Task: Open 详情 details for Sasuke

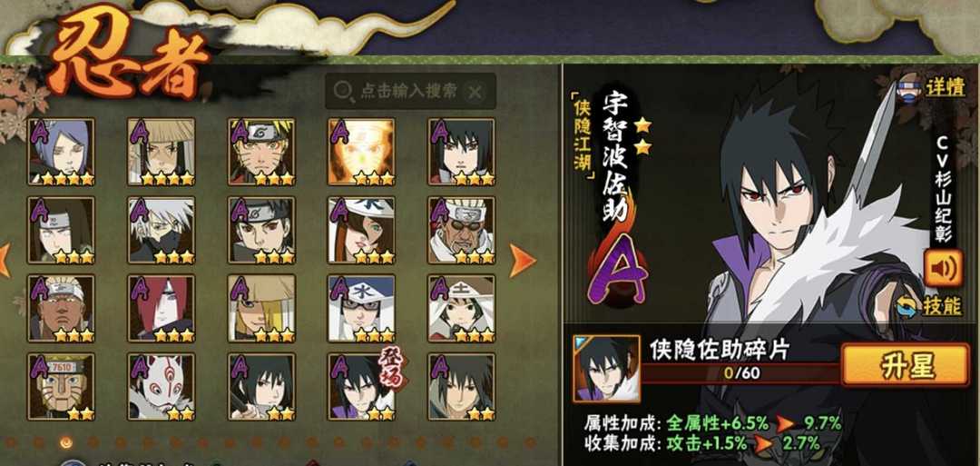Action: coord(931,89)
